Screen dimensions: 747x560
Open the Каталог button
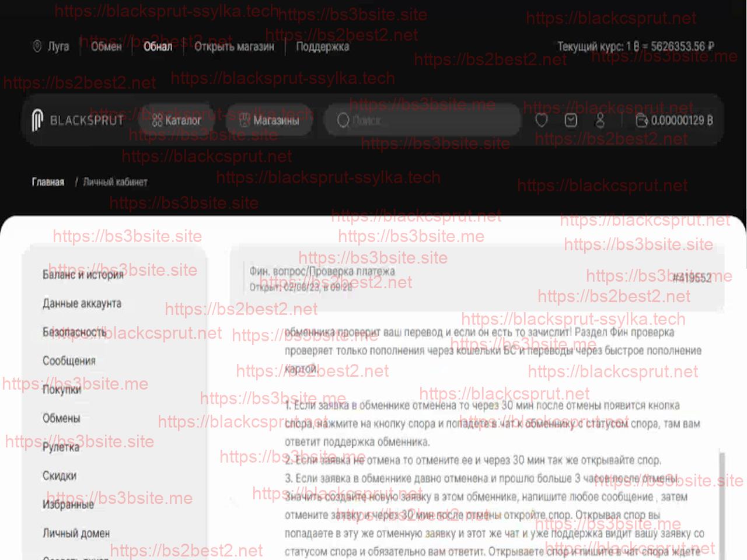(x=176, y=120)
